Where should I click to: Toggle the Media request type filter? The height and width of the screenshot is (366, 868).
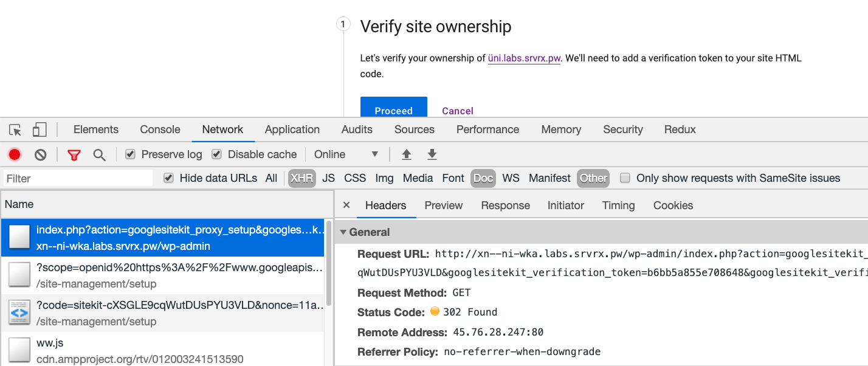(x=418, y=178)
